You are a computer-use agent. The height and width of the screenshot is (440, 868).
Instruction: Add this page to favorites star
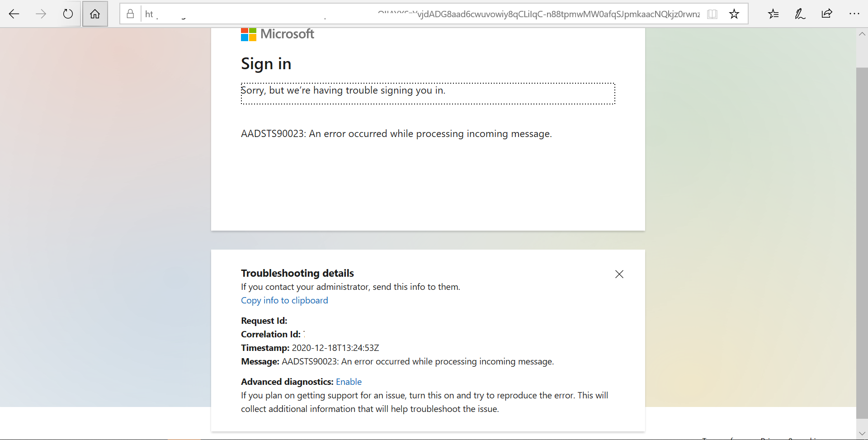[x=734, y=14]
